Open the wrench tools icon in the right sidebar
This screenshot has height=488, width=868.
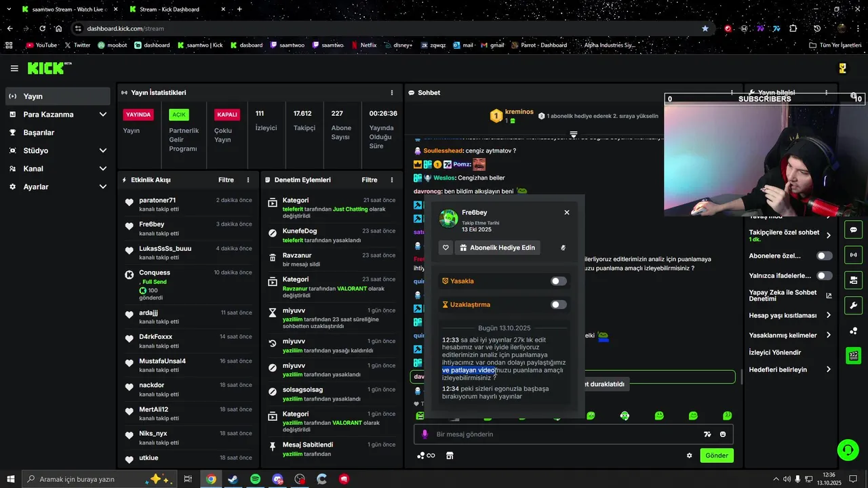click(x=853, y=305)
